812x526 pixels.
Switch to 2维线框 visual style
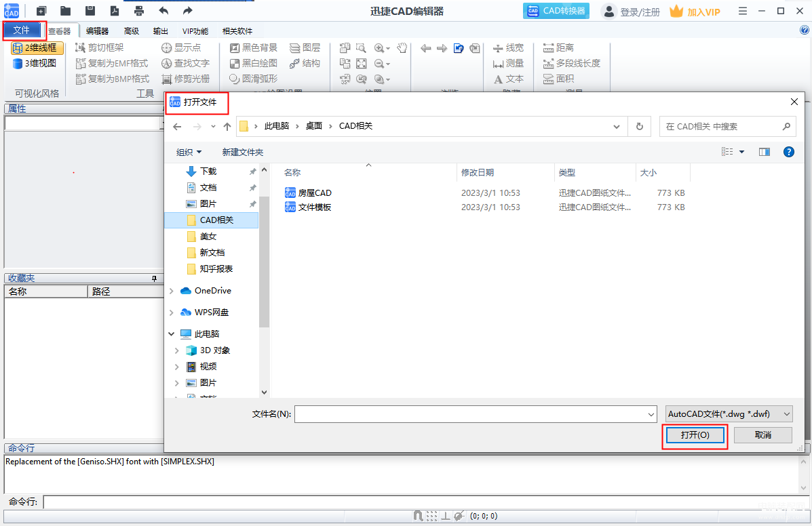[x=37, y=48]
